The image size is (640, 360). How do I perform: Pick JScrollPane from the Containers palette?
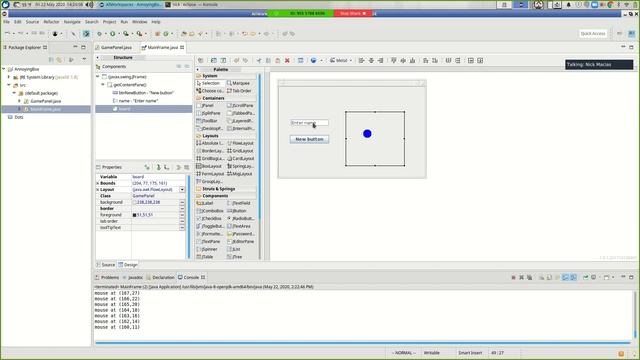[x=240, y=106]
